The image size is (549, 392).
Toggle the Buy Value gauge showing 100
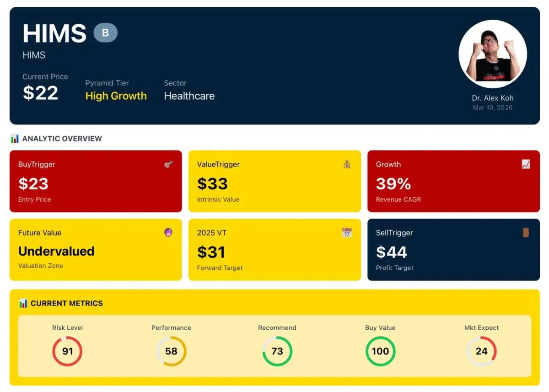[x=380, y=351]
